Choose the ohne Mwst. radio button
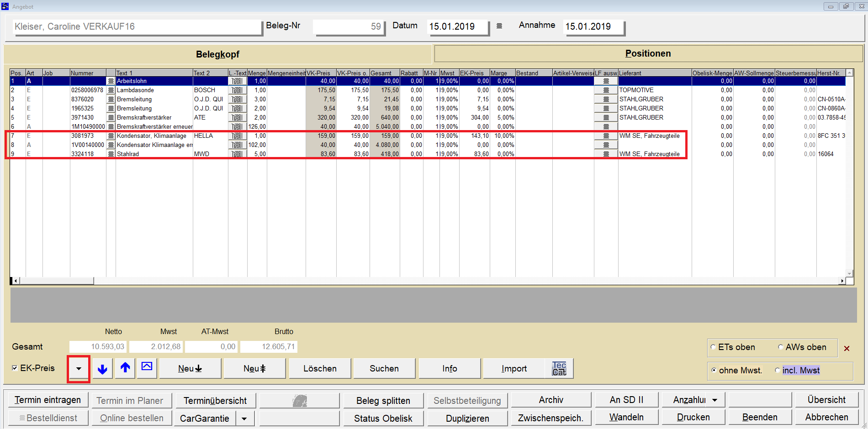This screenshot has width=868, height=429. [714, 370]
